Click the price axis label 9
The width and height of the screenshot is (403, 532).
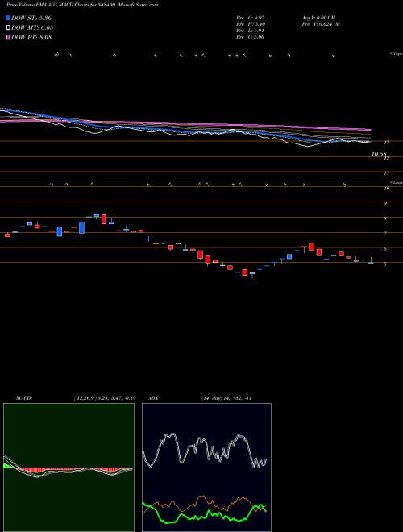385,203
